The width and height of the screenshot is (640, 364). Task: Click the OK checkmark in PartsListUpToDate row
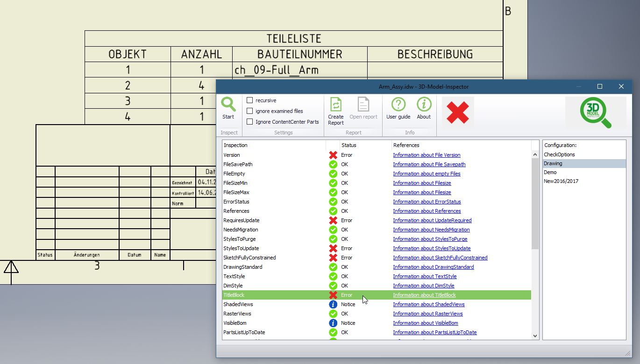coord(333,332)
